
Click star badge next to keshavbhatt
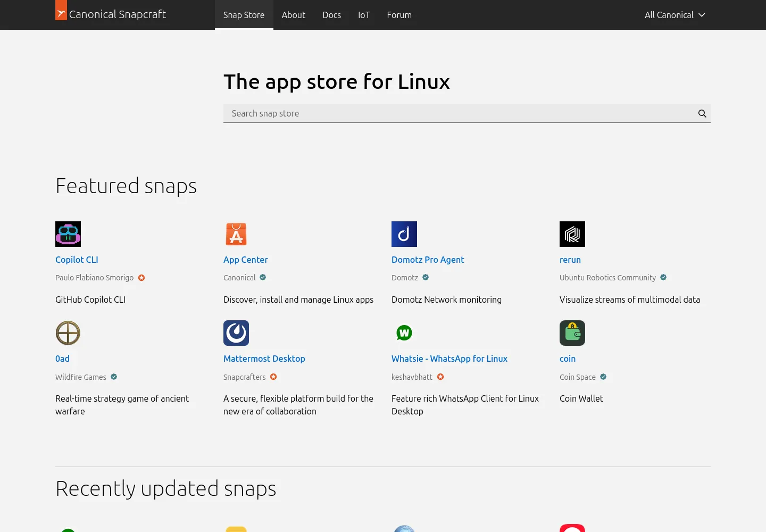pos(440,377)
